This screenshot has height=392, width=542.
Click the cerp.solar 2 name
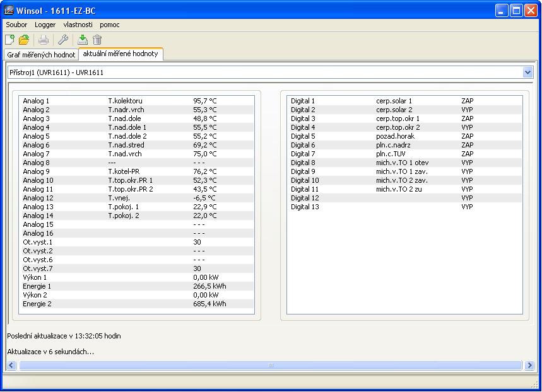pyautogui.click(x=394, y=110)
